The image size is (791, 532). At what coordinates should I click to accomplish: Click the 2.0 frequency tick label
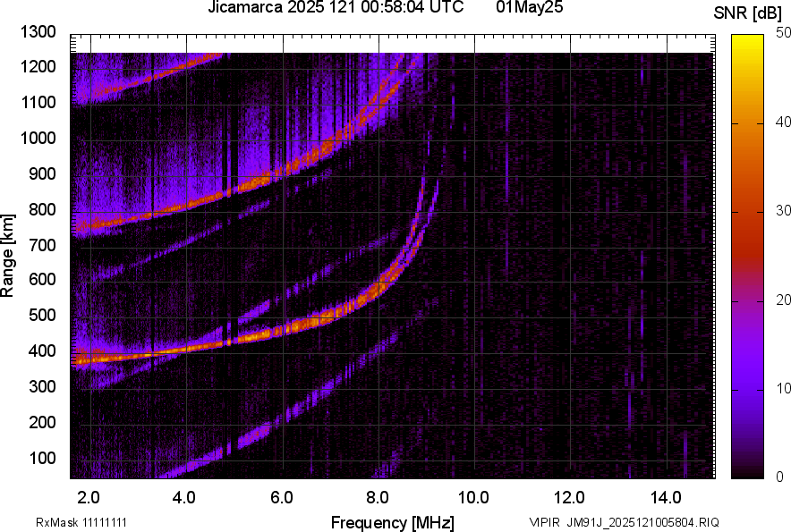pyautogui.click(x=89, y=498)
